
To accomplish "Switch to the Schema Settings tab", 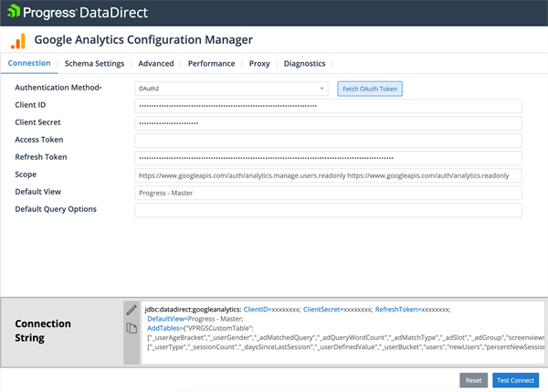I will 94,64.
